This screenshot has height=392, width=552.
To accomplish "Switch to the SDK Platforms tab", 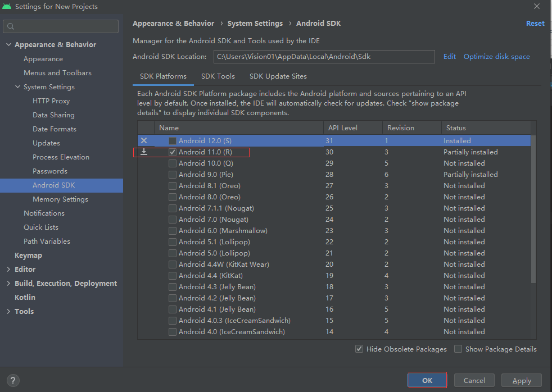I will tap(163, 76).
